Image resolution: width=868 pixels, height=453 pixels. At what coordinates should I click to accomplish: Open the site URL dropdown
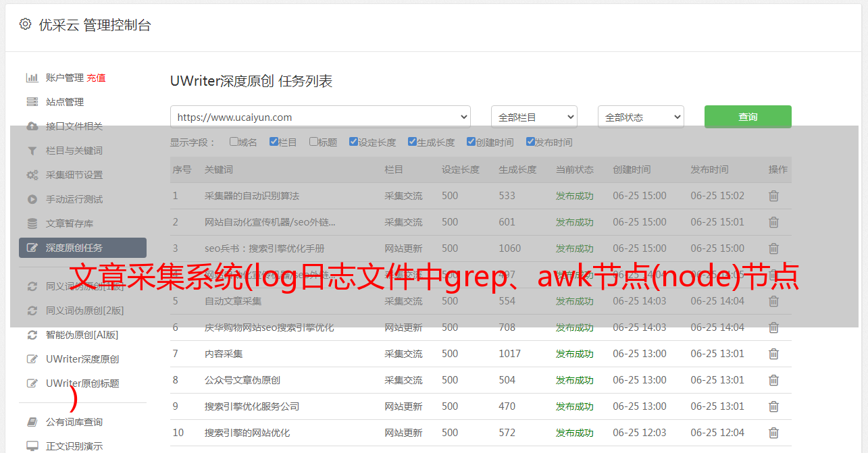[320, 117]
